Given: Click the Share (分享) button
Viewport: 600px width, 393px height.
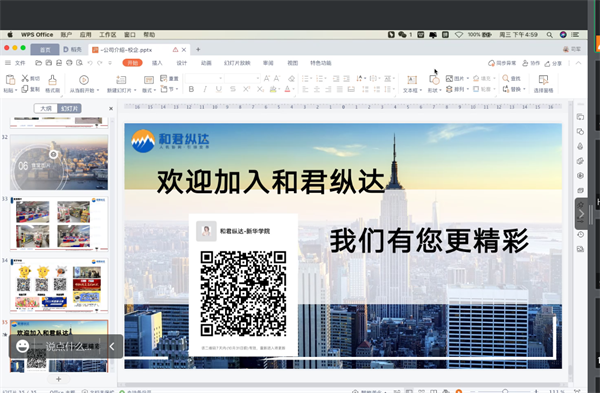Looking at the screenshot, I should coord(553,63).
